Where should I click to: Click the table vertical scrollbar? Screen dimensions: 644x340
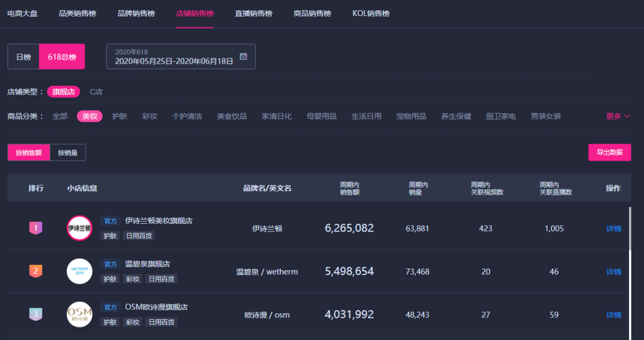coord(630,229)
